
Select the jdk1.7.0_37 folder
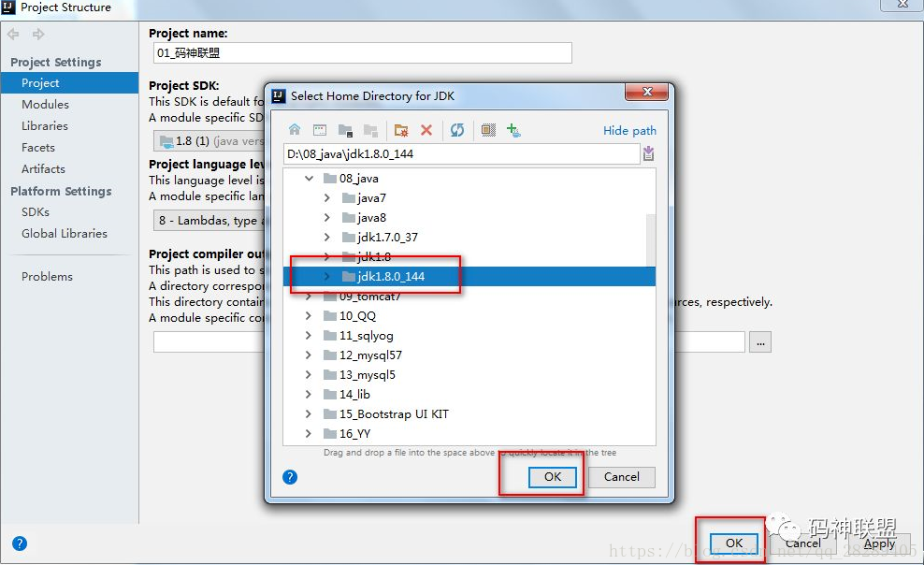(387, 237)
